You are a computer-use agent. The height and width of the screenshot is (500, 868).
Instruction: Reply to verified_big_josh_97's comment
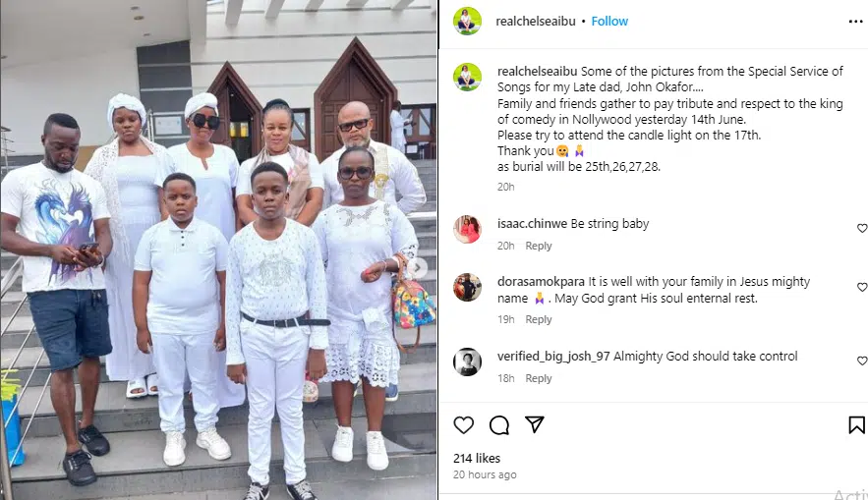click(538, 378)
